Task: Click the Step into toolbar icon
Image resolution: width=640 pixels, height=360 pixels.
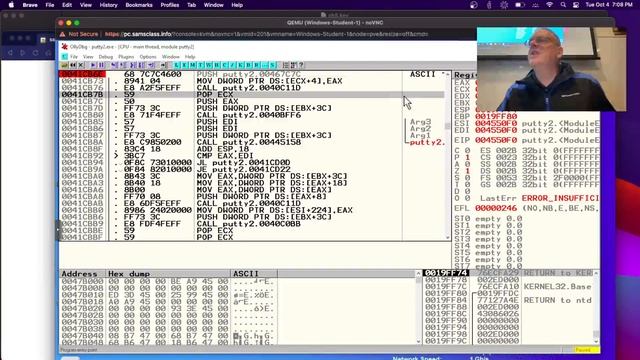Action: 113,65
